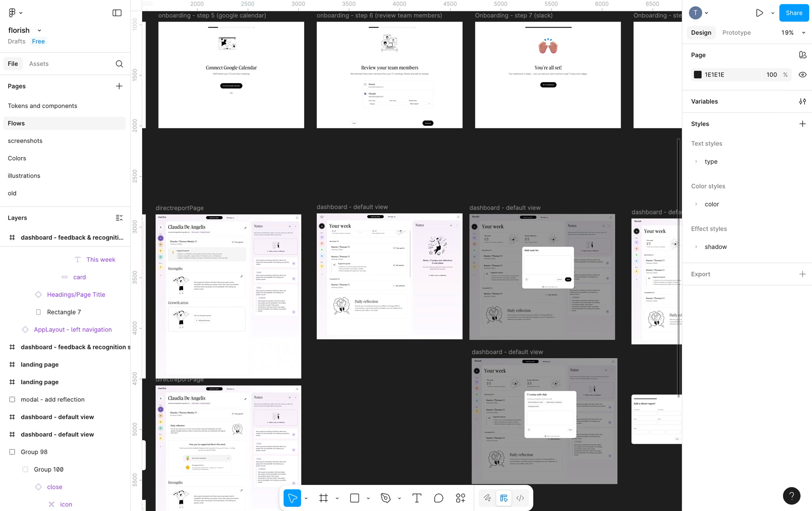The height and width of the screenshot is (511, 812).
Task: Switch to the Prototype tab
Action: (736, 33)
